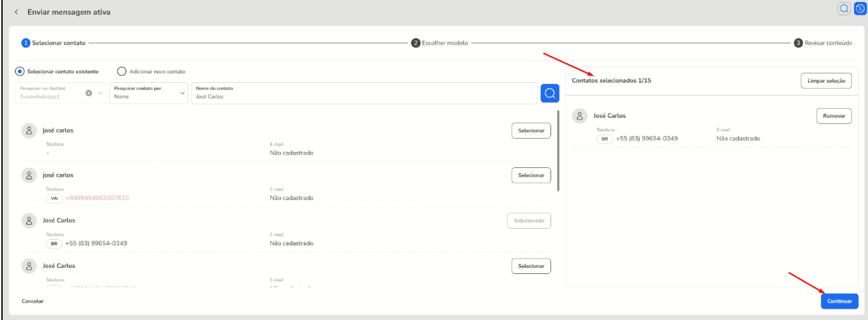Open the Pesquisar contato por dropdown
Screen dimensions: 868x320
148,93
